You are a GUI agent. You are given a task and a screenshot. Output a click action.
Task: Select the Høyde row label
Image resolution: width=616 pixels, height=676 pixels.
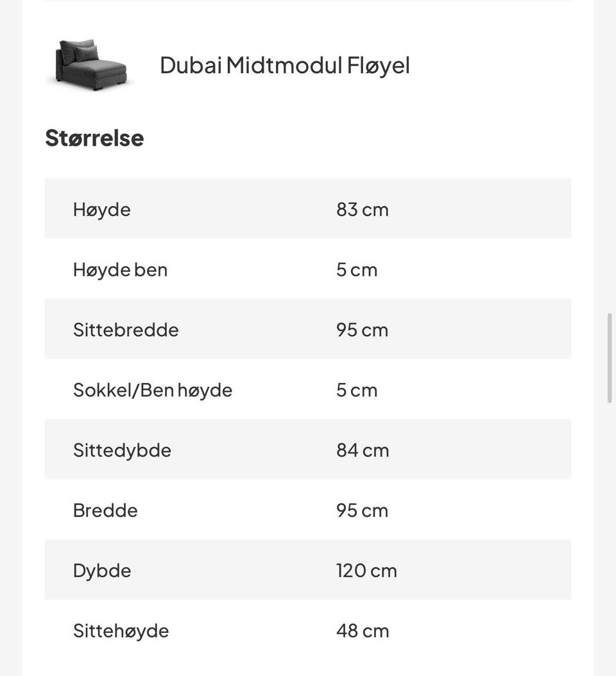pyautogui.click(x=102, y=210)
